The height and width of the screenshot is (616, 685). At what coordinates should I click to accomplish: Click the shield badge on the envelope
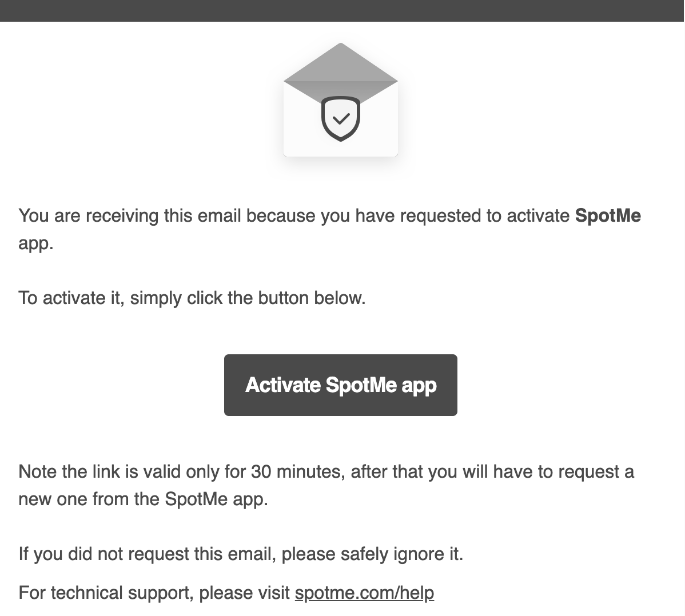coord(341,118)
